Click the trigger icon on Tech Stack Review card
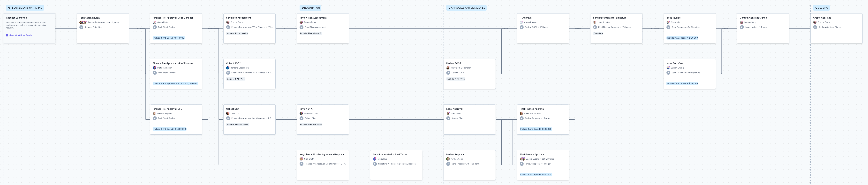Viewport: 868px width, 185px height. click(x=81, y=27)
